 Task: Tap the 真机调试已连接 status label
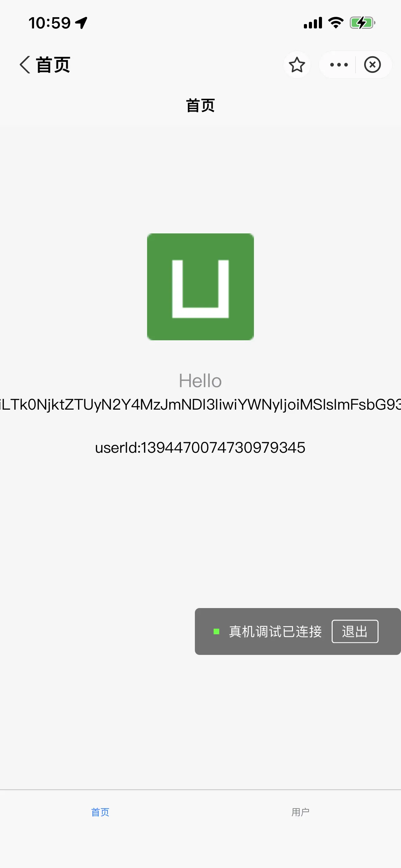click(x=275, y=631)
